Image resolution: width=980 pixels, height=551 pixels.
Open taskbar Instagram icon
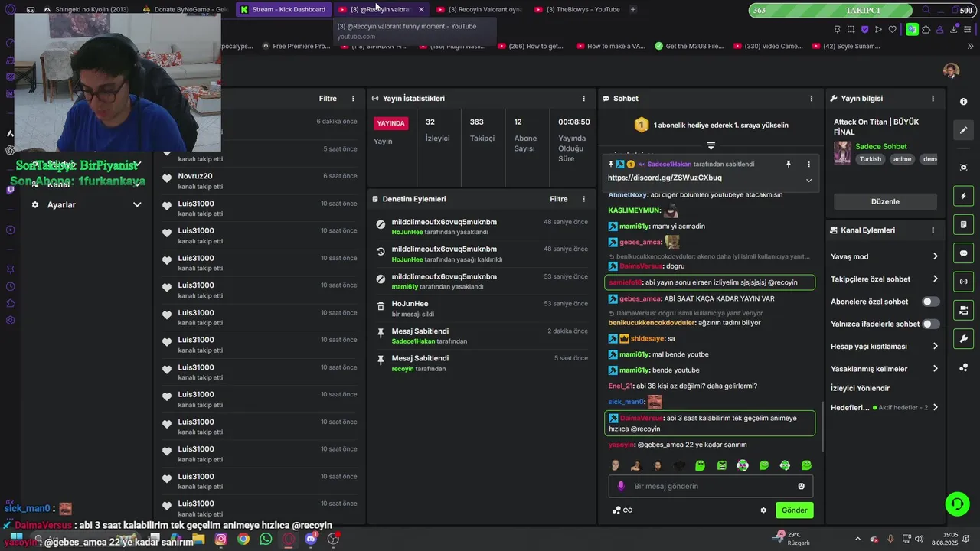pos(221,539)
